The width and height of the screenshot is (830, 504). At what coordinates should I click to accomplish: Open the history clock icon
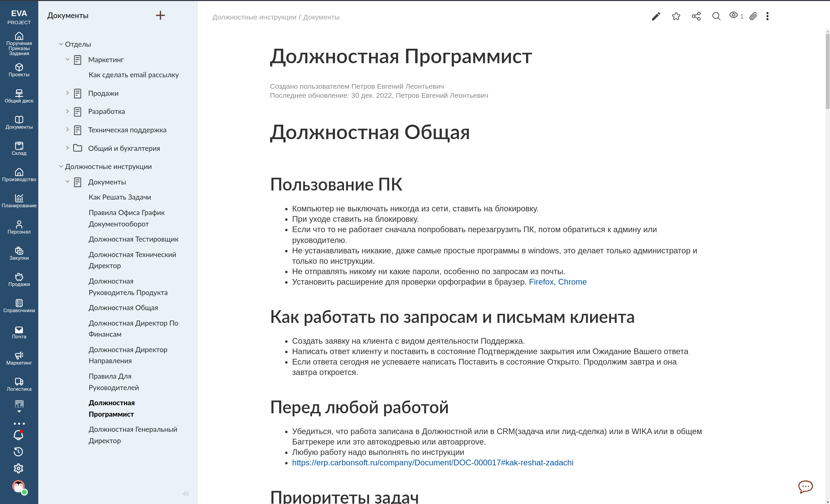tap(18, 452)
